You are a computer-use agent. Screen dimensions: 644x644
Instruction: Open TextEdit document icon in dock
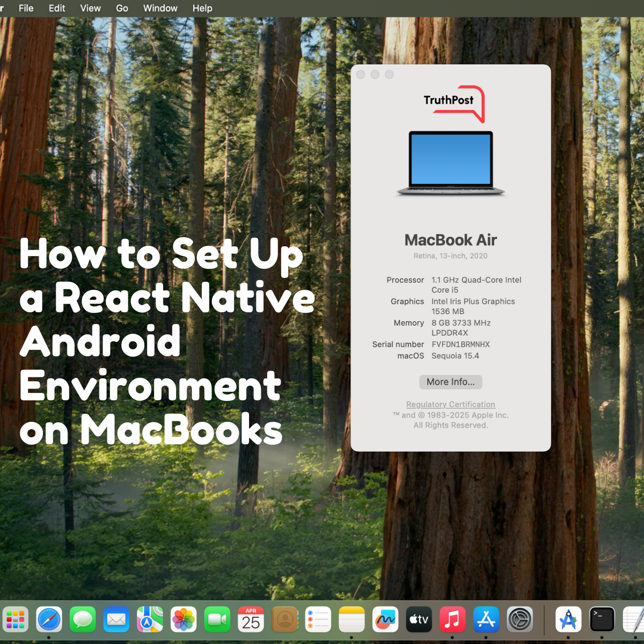click(x=634, y=620)
